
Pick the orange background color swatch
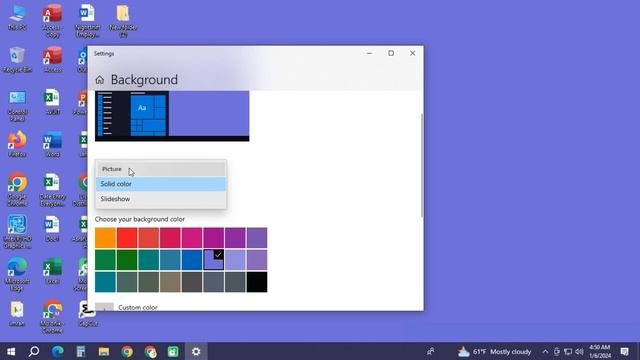point(105,238)
